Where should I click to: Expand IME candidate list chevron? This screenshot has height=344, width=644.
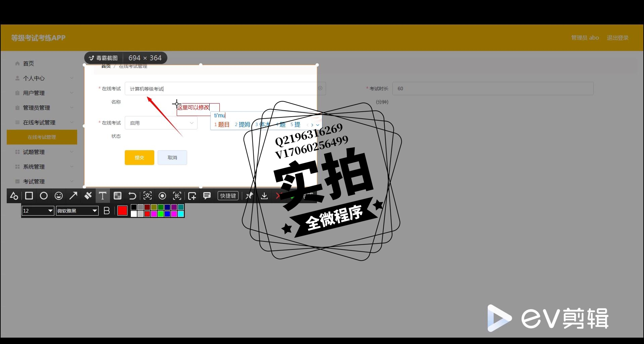click(318, 125)
